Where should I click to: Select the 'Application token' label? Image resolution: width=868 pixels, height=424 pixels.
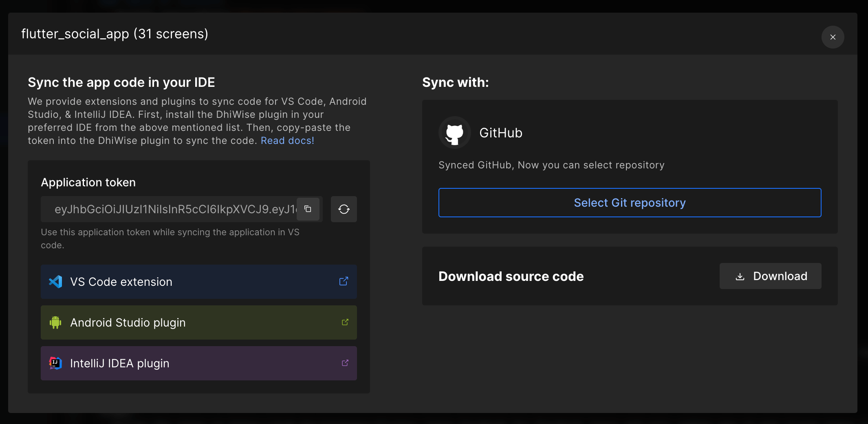tap(88, 182)
